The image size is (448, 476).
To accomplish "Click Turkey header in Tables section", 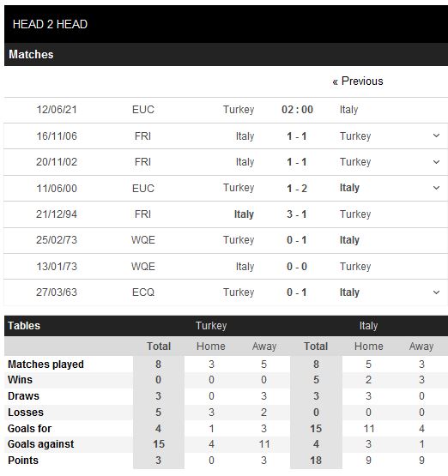I will click(x=211, y=326).
